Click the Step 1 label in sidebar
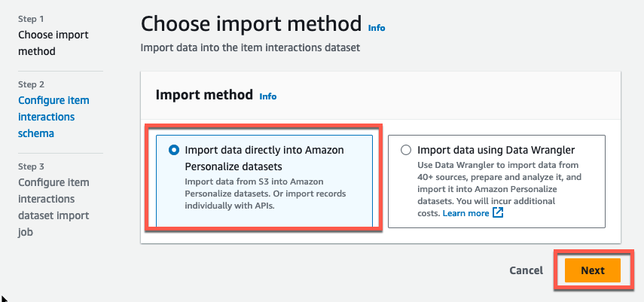This screenshot has height=302, width=644. [31, 19]
